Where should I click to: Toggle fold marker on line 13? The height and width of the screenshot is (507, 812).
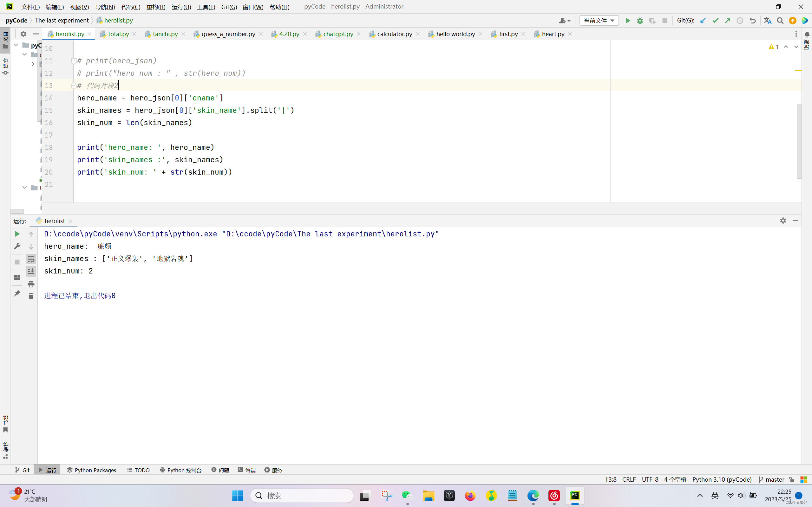coord(74,86)
